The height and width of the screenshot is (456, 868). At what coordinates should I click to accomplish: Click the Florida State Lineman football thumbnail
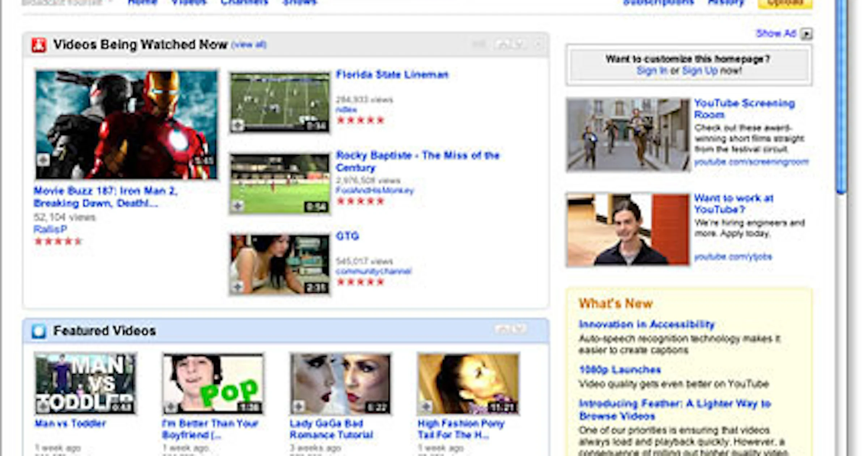pyautogui.click(x=280, y=102)
